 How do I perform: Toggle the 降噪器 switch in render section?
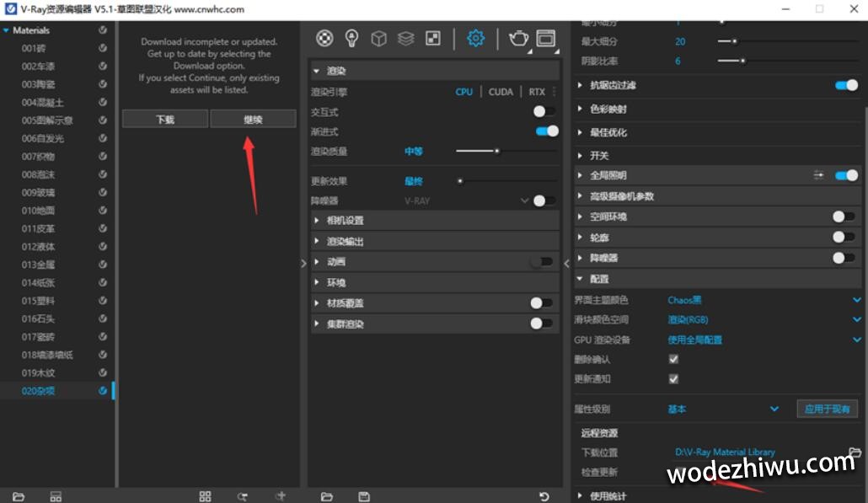coord(544,201)
